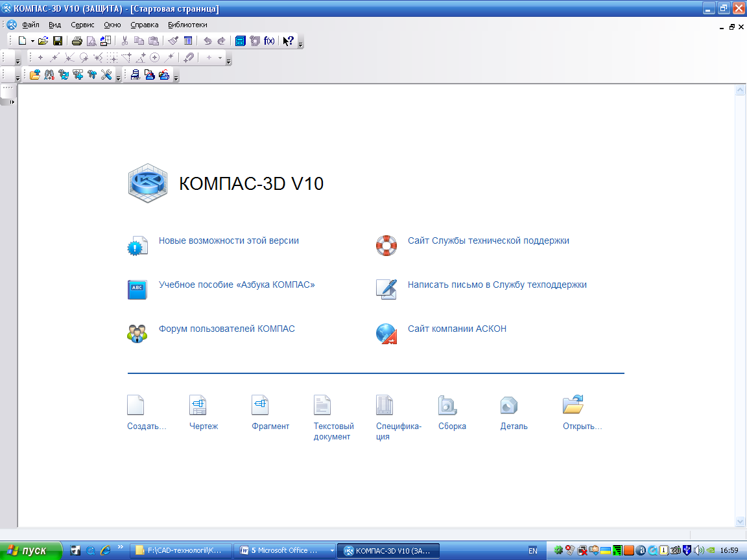Select the Grid snap dotted icon
This screenshot has height=560, width=747.
tap(112, 58)
